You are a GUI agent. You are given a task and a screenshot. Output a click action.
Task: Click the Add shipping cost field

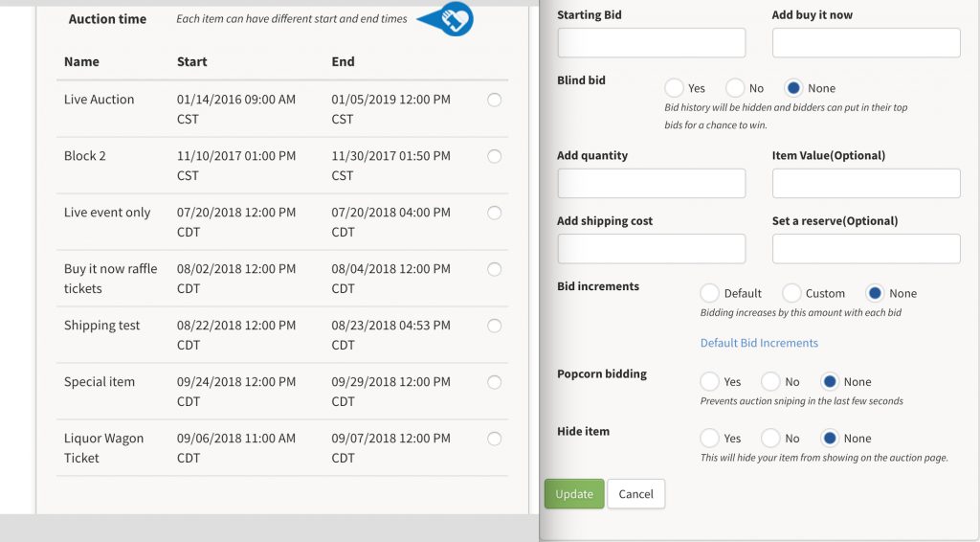(651, 249)
